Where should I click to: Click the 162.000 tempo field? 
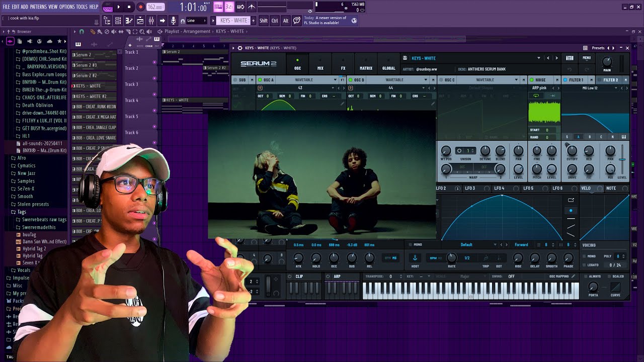click(x=155, y=7)
